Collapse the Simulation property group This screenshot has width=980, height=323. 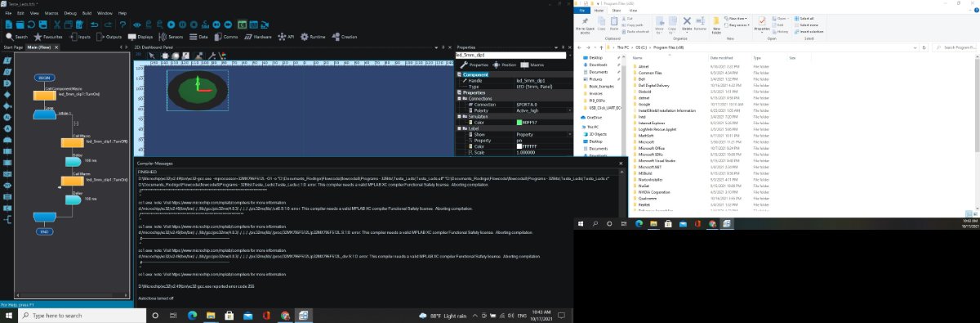(x=460, y=116)
